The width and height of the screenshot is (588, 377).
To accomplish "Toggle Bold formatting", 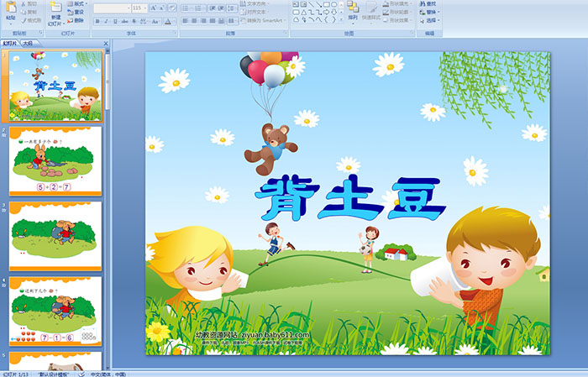I will 97,21.
